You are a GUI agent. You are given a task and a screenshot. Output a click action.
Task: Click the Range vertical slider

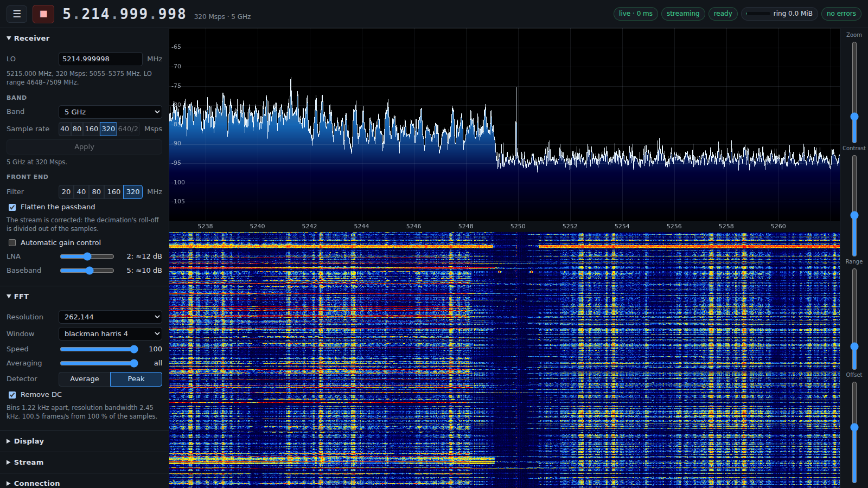tap(854, 319)
